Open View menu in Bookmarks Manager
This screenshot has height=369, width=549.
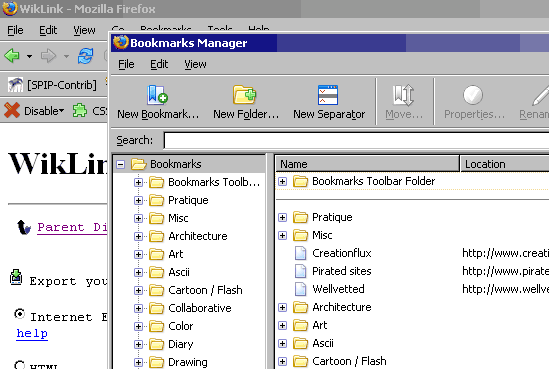point(195,64)
